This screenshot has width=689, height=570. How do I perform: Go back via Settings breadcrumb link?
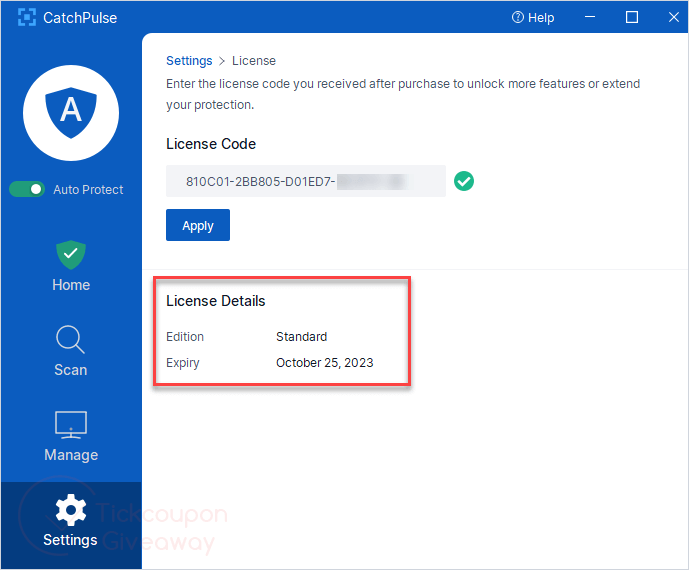point(189,61)
